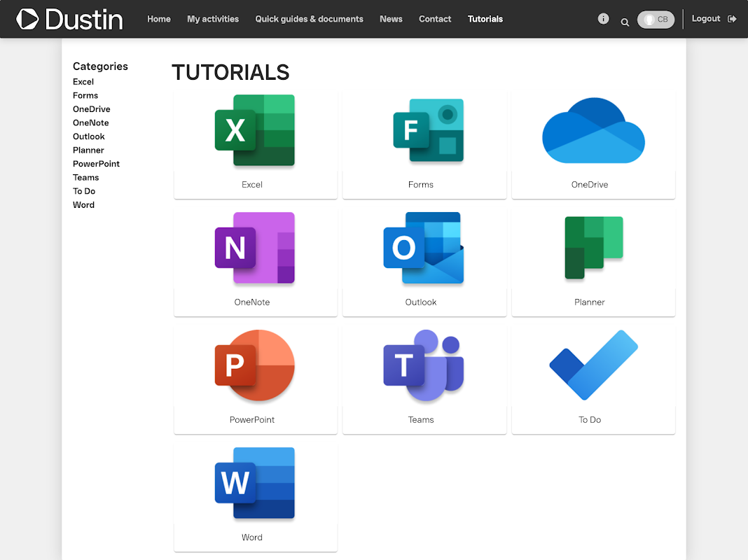Open the Excel tutorials tile icon
This screenshot has height=560, width=748.
(x=255, y=131)
